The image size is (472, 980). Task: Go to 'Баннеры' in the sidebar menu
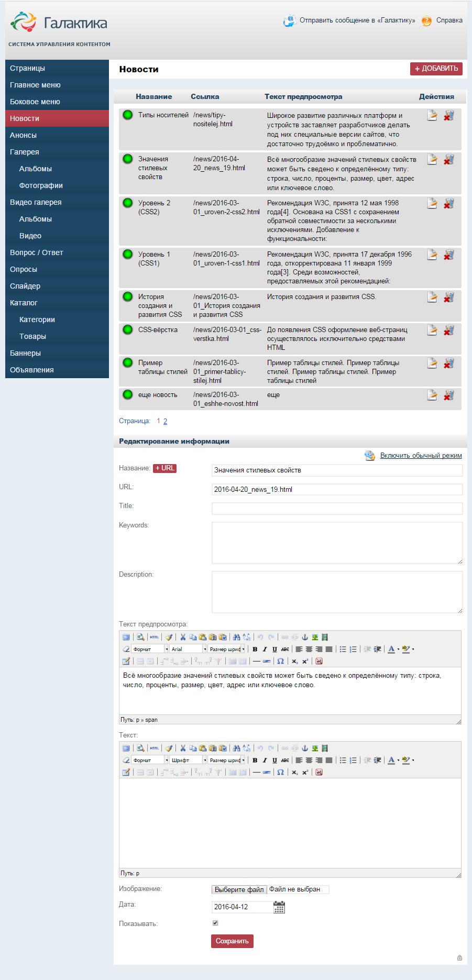click(57, 353)
